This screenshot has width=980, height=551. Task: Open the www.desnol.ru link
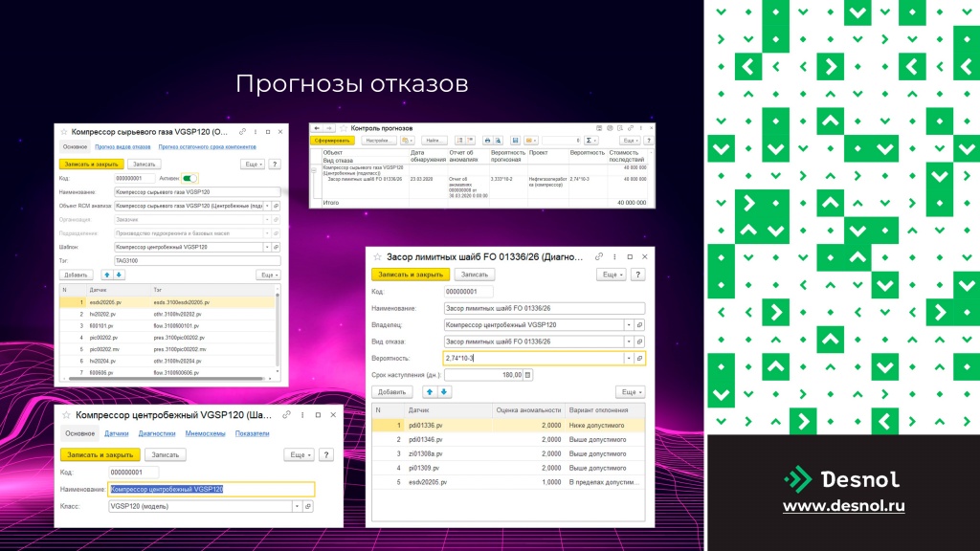(x=844, y=505)
